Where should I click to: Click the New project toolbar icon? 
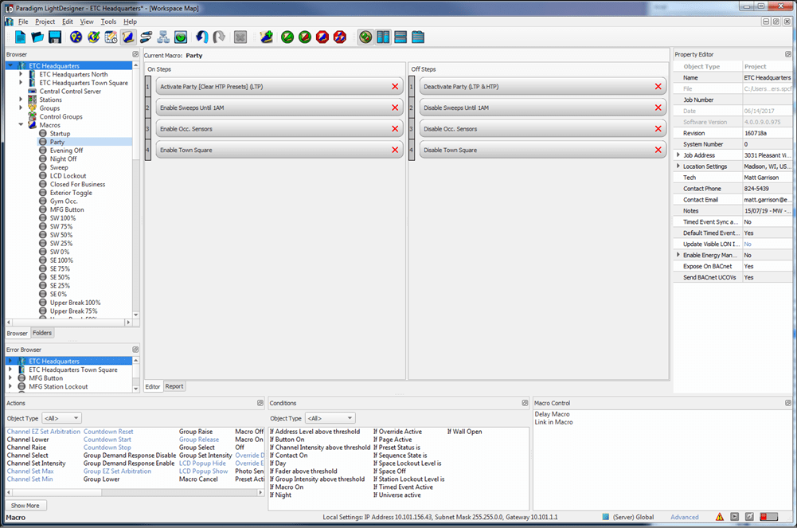(x=21, y=37)
